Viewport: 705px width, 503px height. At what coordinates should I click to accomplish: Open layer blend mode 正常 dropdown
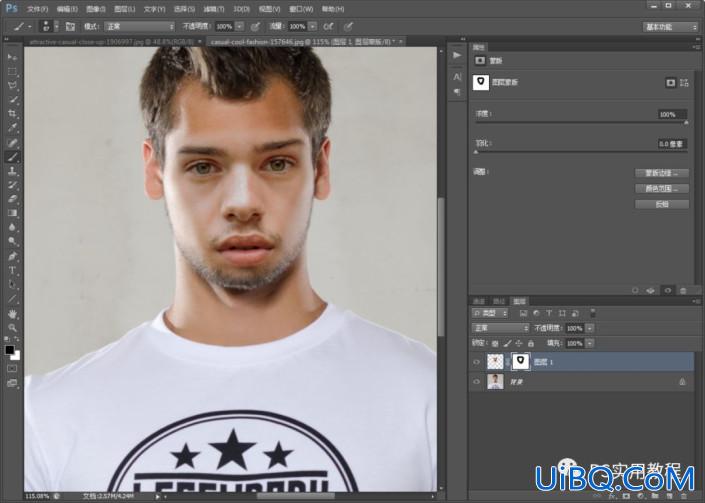(x=500, y=328)
